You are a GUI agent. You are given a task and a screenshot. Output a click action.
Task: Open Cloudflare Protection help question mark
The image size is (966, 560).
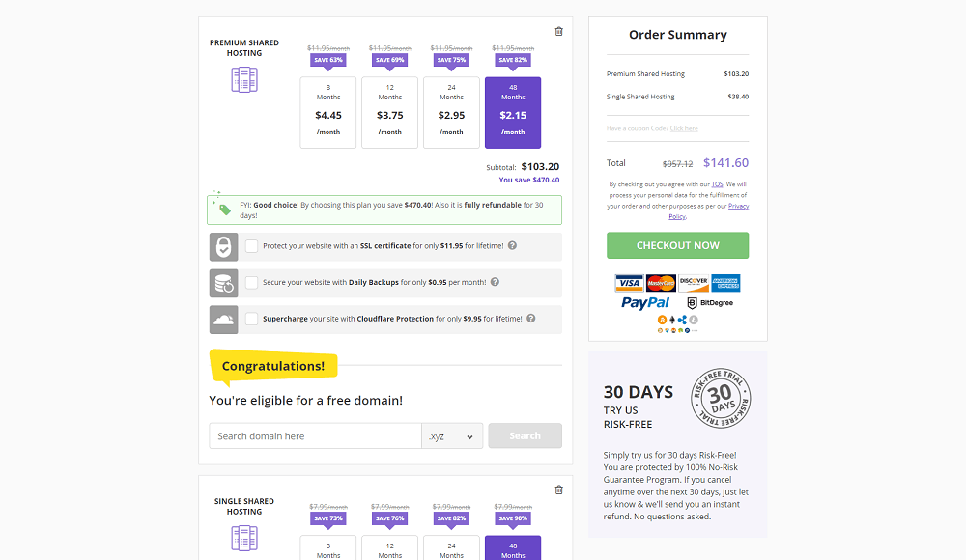531,318
